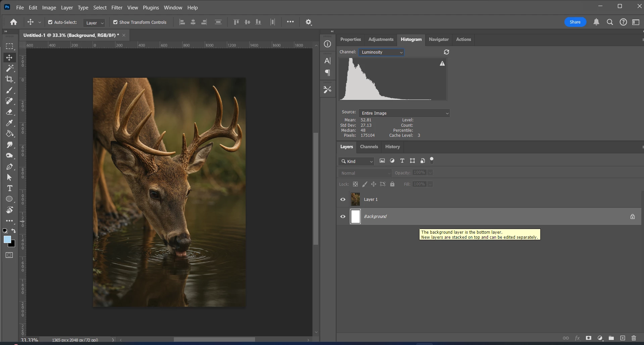Switch to the Channels tab
Image resolution: width=644 pixels, height=345 pixels.
point(369,147)
